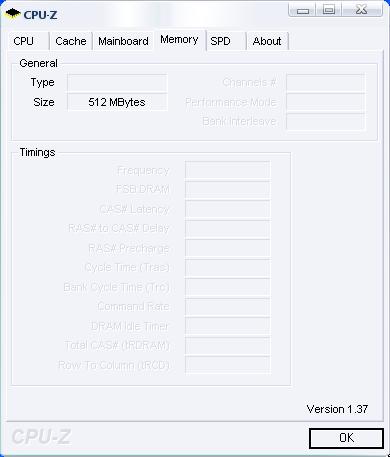Click the Total CAS# (tRDRAM) field
The height and width of the screenshot is (457, 390).
[227, 345]
